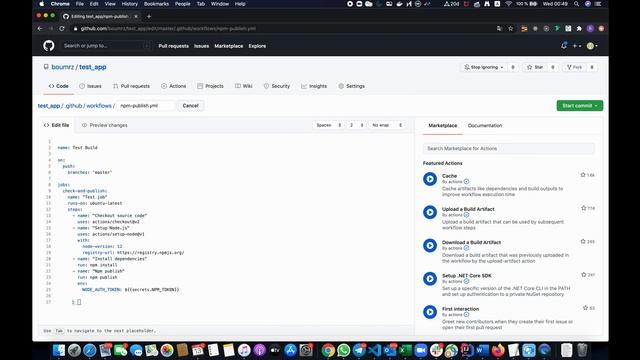The image size is (640, 360).
Task: Fork the test_app repository
Action: 574,67
